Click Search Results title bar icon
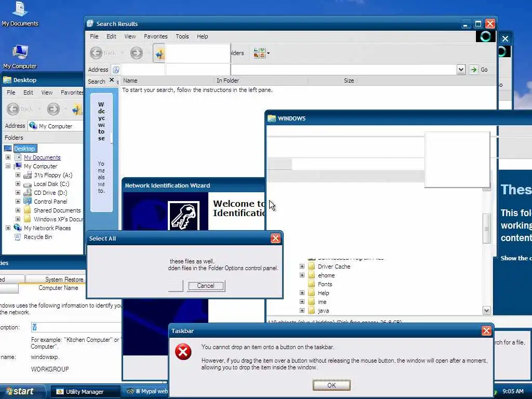 coord(90,23)
